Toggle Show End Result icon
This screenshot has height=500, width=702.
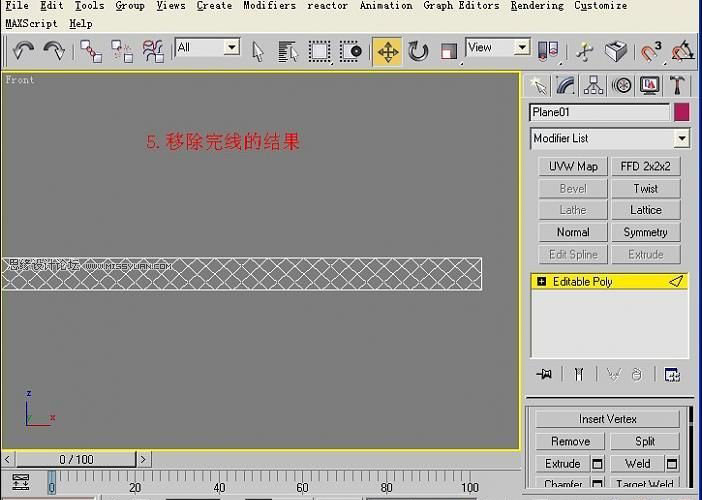[x=579, y=374]
